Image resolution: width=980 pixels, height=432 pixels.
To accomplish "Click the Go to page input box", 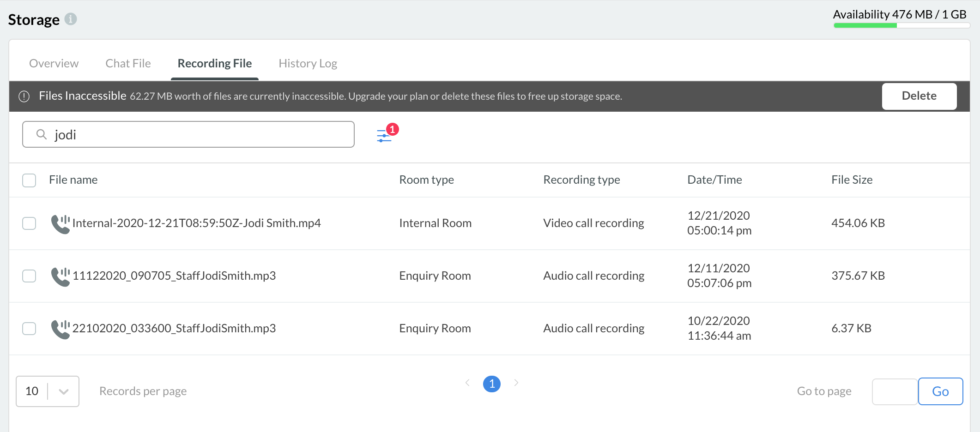I will 895,391.
